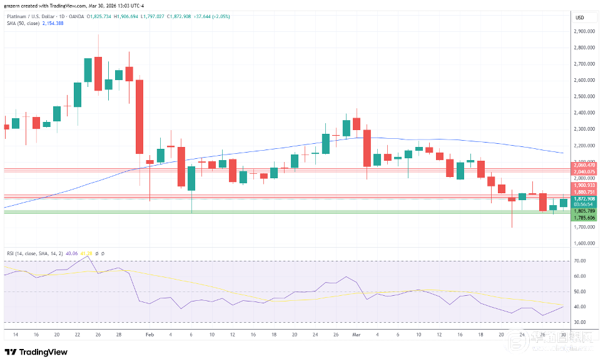This screenshot has width=603, height=364.
Task: Click the USD currency label on price axis
Action: coord(579,18)
